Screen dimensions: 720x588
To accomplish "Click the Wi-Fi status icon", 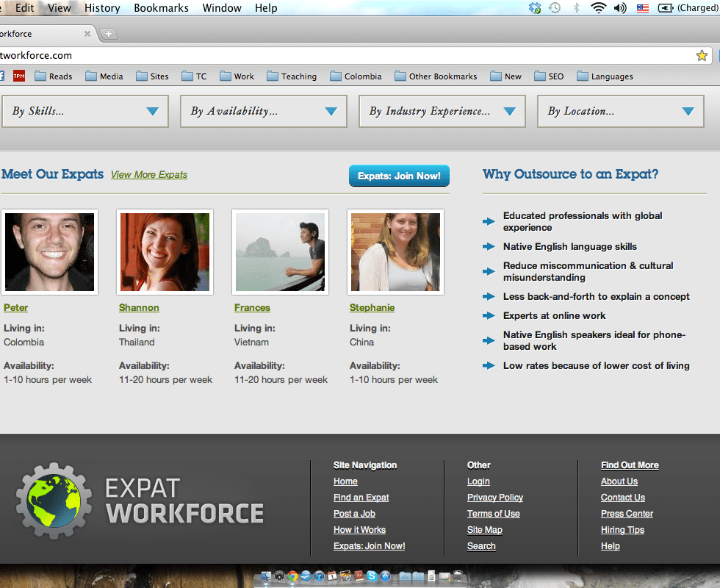I will 598,8.
